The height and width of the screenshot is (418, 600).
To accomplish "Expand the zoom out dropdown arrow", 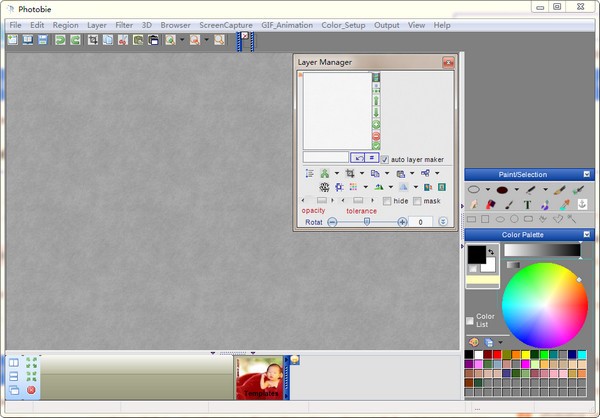I will click(x=207, y=39).
